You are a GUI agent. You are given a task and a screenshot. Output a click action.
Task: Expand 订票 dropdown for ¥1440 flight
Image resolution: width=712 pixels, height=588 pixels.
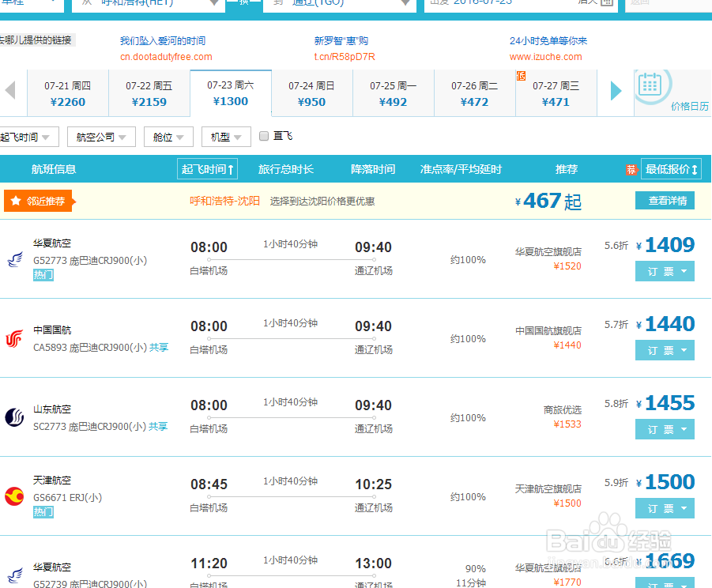(x=665, y=350)
